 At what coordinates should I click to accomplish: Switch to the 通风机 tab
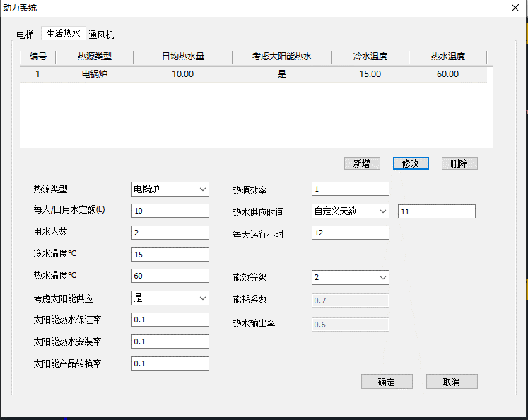coord(102,35)
